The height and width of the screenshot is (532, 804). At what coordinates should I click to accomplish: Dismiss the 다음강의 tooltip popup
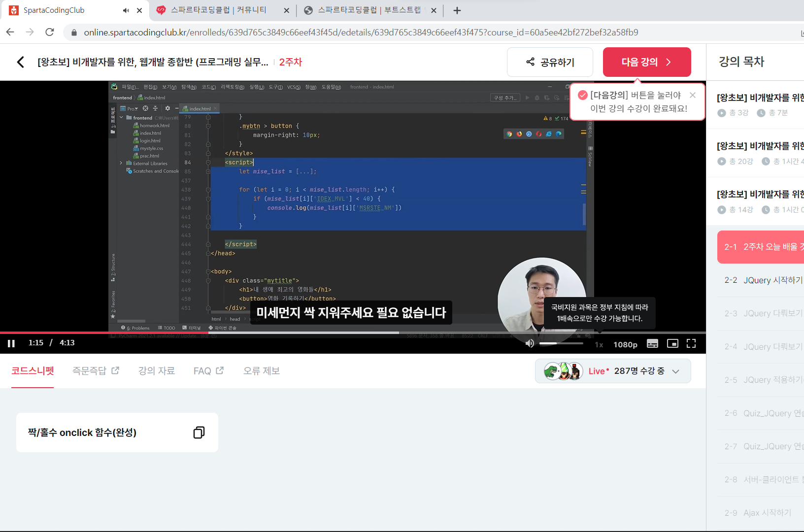pyautogui.click(x=693, y=95)
